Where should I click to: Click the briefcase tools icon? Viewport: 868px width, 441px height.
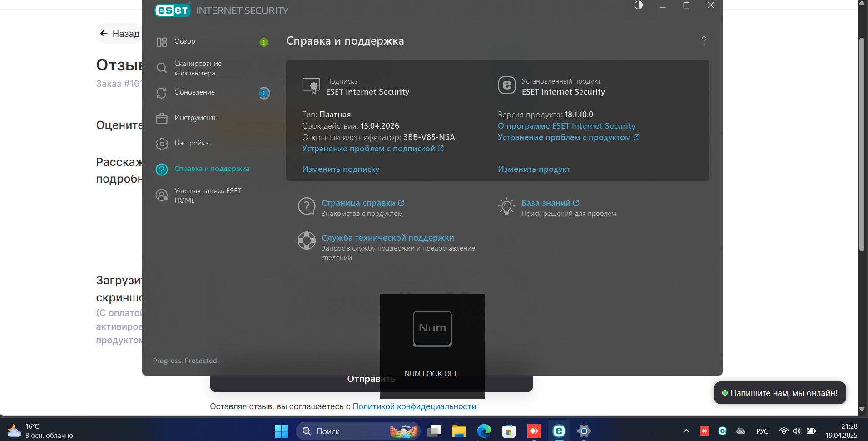(x=162, y=119)
